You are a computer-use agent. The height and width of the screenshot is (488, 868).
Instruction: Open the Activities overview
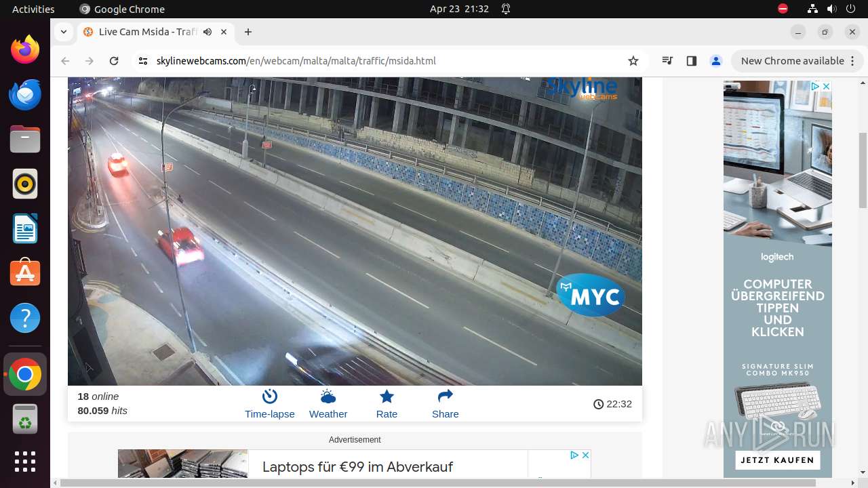[x=33, y=9]
